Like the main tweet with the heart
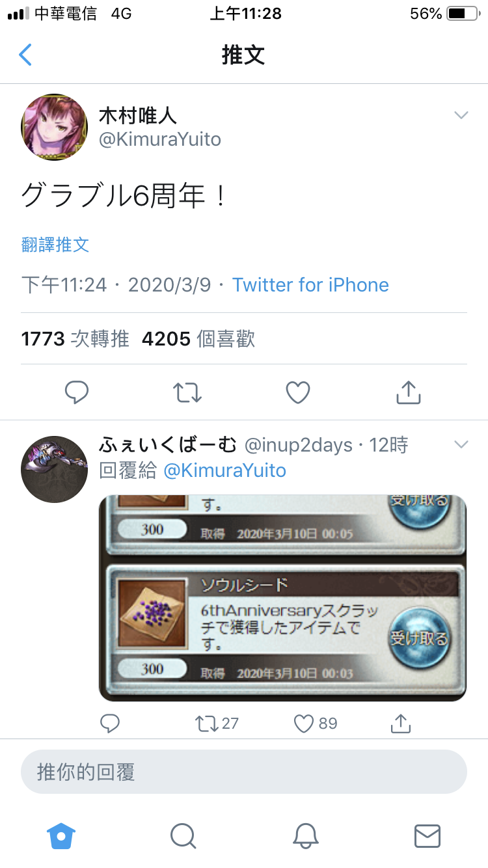The height and width of the screenshot is (868, 488). click(298, 392)
